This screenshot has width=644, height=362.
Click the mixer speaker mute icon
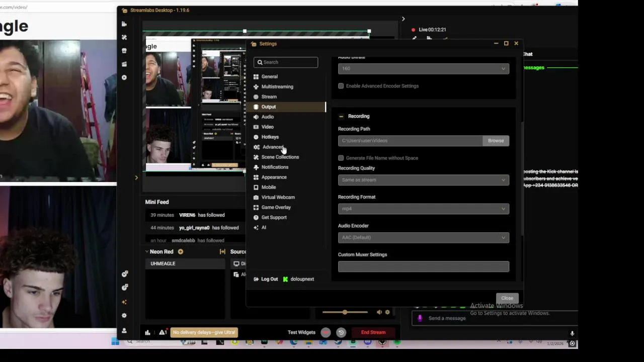click(379, 312)
